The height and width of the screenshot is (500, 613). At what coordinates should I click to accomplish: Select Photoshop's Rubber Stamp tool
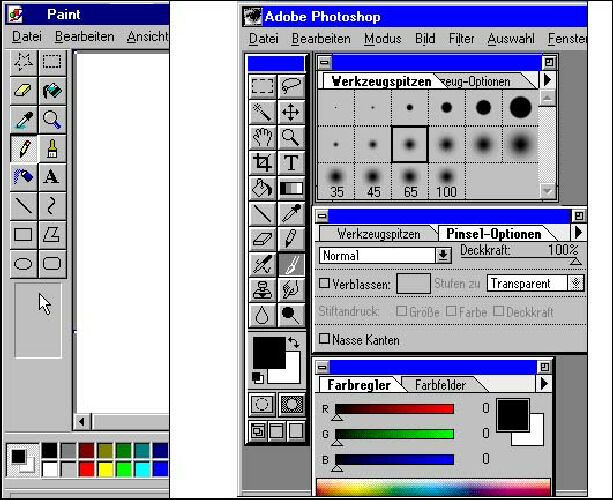(x=262, y=290)
